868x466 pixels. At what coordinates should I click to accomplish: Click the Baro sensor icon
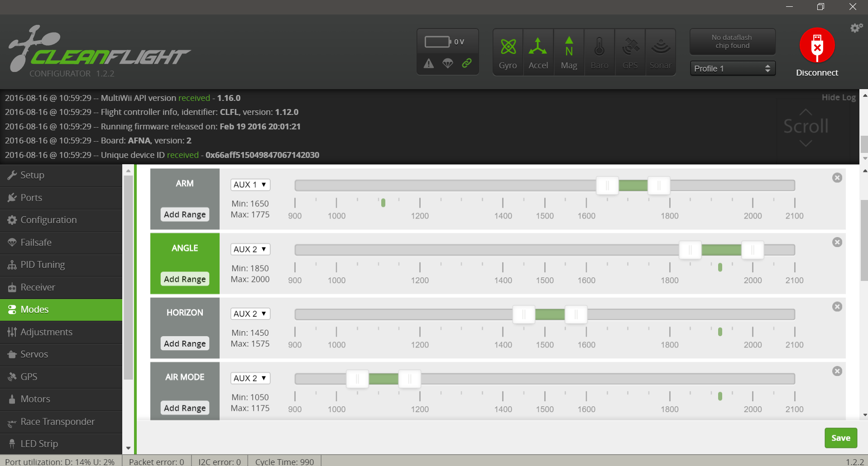point(599,52)
